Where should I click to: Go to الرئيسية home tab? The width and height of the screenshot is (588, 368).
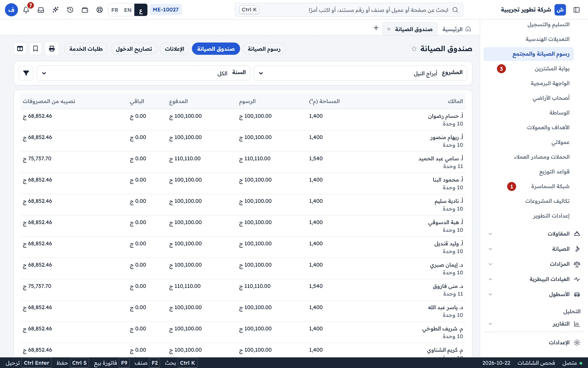tap(457, 29)
